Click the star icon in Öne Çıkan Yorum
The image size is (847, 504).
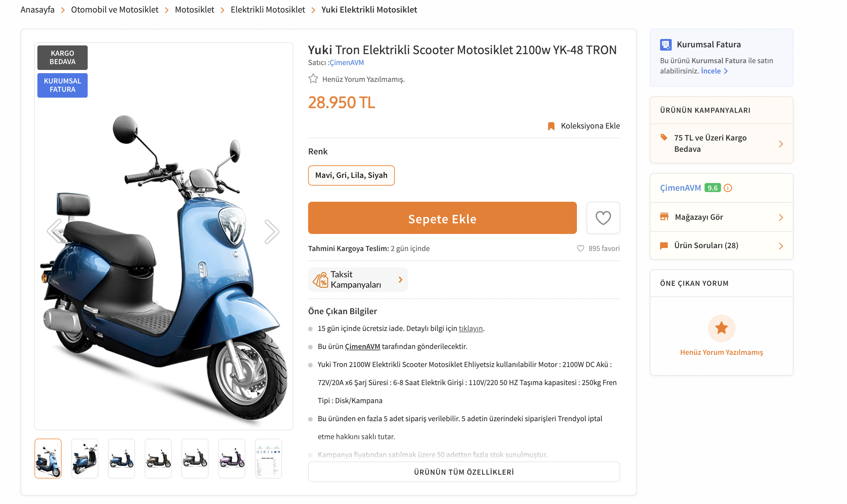[721, 328]
